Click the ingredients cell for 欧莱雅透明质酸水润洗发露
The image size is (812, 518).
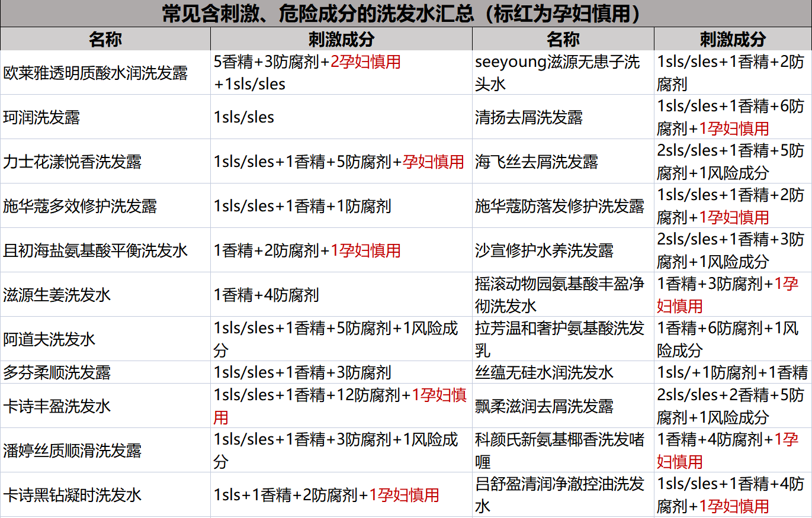pos(342,73)
